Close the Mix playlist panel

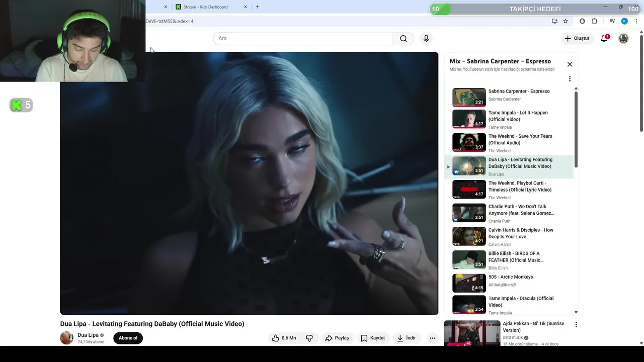pos(570,64)
